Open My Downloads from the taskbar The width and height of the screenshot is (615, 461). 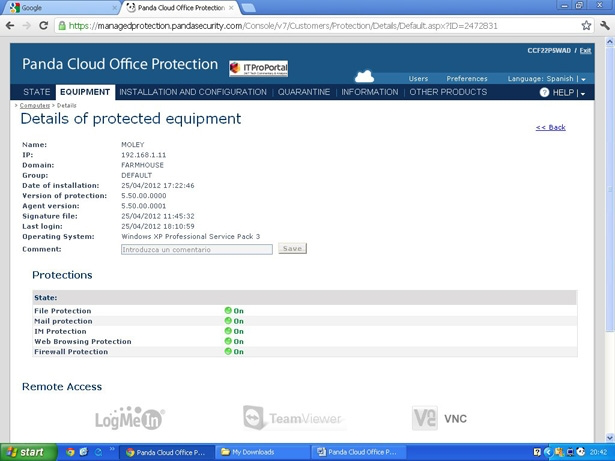pyautogui.click(x=264, y=452)
